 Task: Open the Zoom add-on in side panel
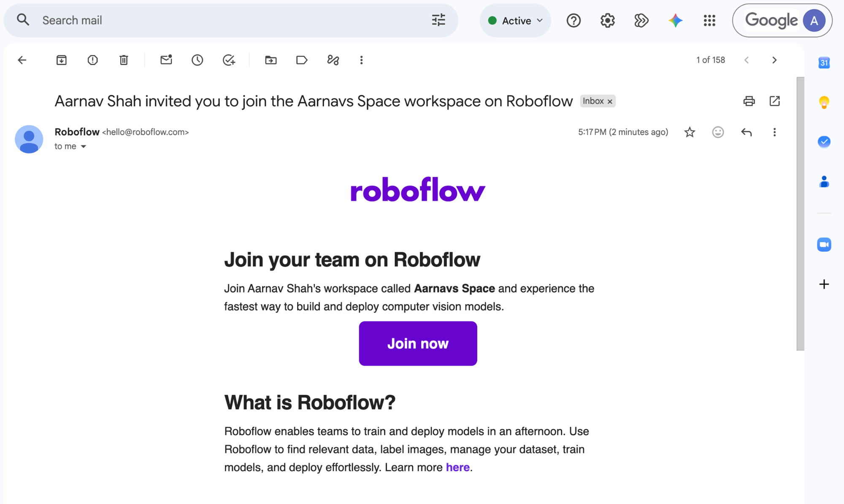pyautogui.click(x=824, y=245)
